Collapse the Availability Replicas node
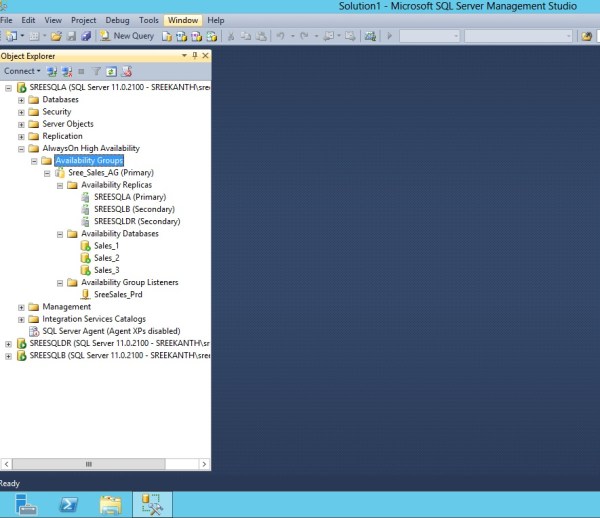Viewport: 600px width, 518px height. [x=59, y=185]
